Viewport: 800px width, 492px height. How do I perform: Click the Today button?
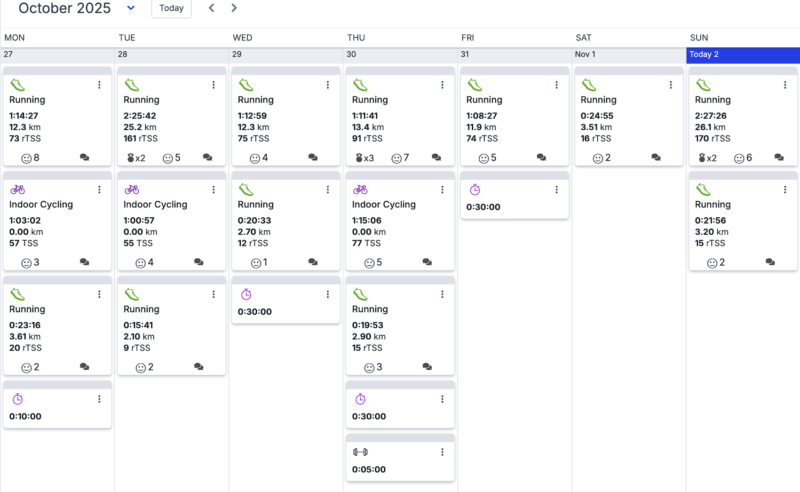pos(171,8)
